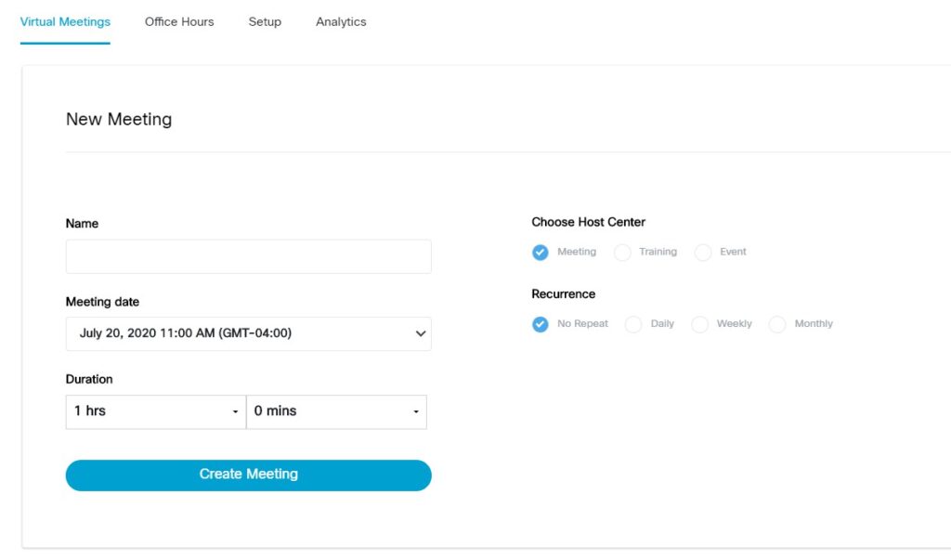Choose No Repeat recurrence
This screenshot has height=560, width=951.
coord(541,324)
